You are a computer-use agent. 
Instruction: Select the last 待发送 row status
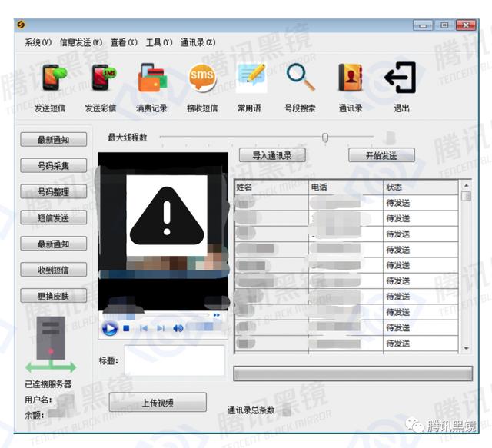point(398,343)
